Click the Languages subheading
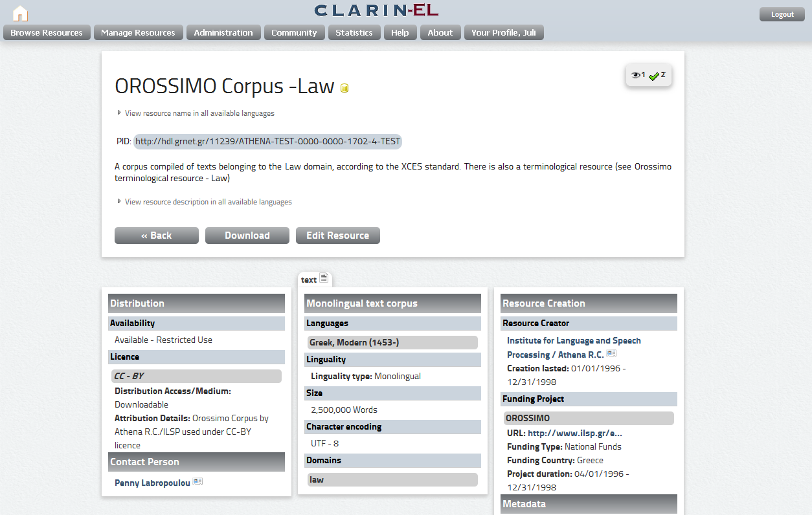Screen dimensions: 812x515 (x=392, y=323)
